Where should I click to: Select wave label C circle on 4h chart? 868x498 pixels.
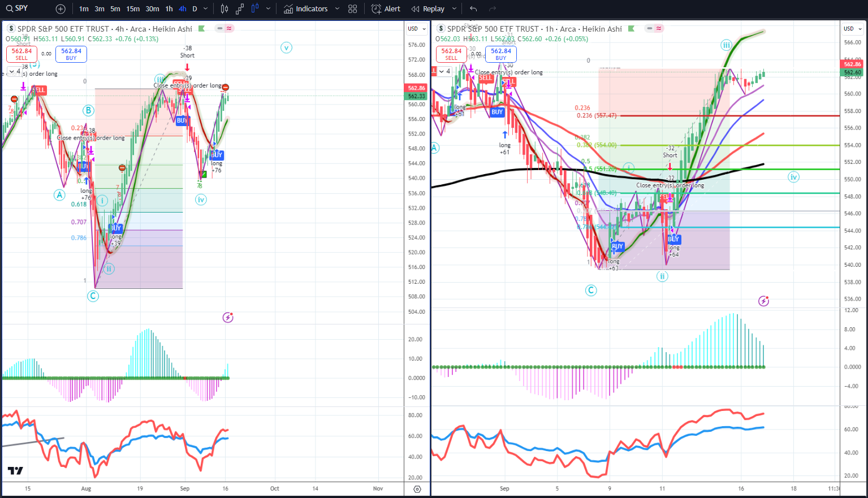(x=93, y=296)
